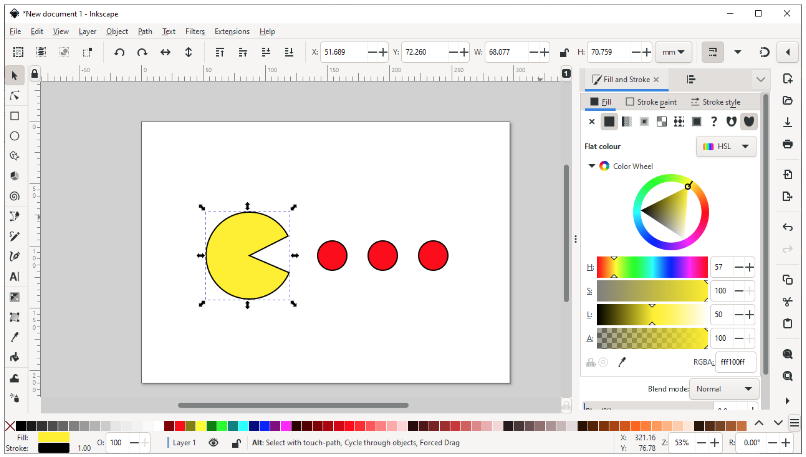Open the Filters menu
Image resolution: width=806 pixels, height=457 pixels.
tap(195, 31)
